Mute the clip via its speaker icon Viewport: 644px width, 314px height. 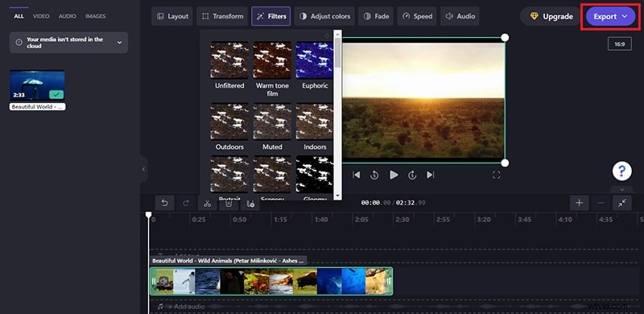163,281
